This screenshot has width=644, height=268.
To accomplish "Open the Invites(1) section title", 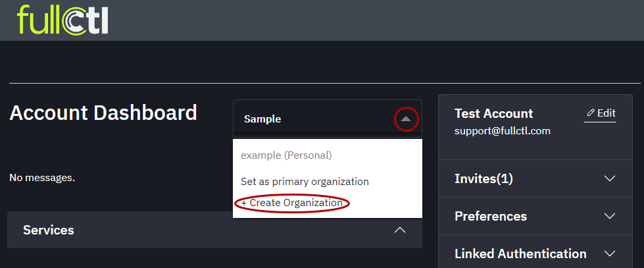I will click(483, 178).
